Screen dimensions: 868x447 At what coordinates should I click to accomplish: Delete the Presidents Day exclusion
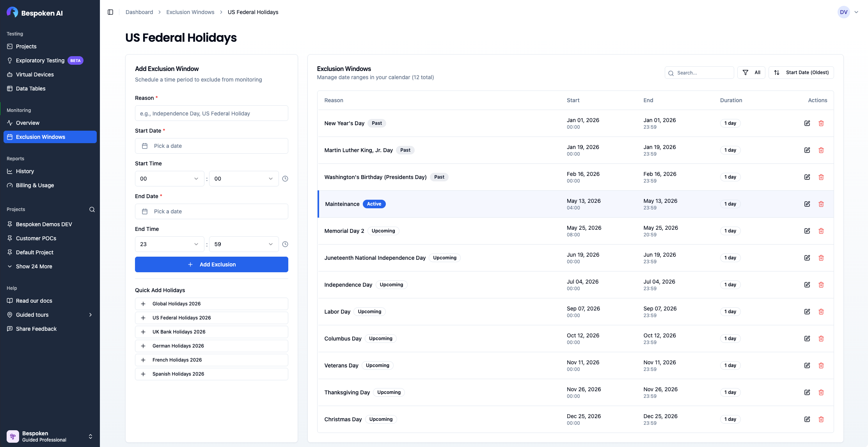click(821, 177)
